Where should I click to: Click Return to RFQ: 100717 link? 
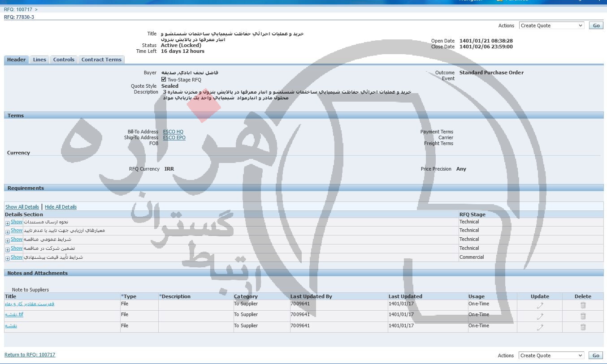30,355
